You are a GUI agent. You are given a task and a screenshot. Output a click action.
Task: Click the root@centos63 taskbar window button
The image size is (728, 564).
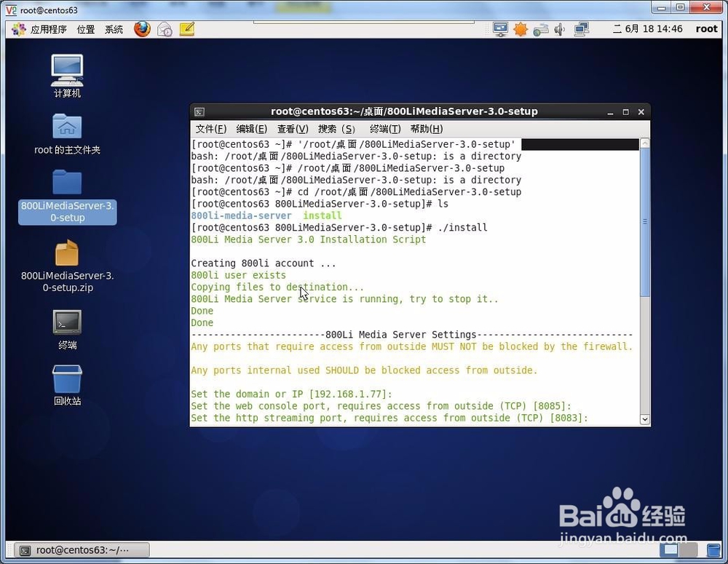coord(82,550)
